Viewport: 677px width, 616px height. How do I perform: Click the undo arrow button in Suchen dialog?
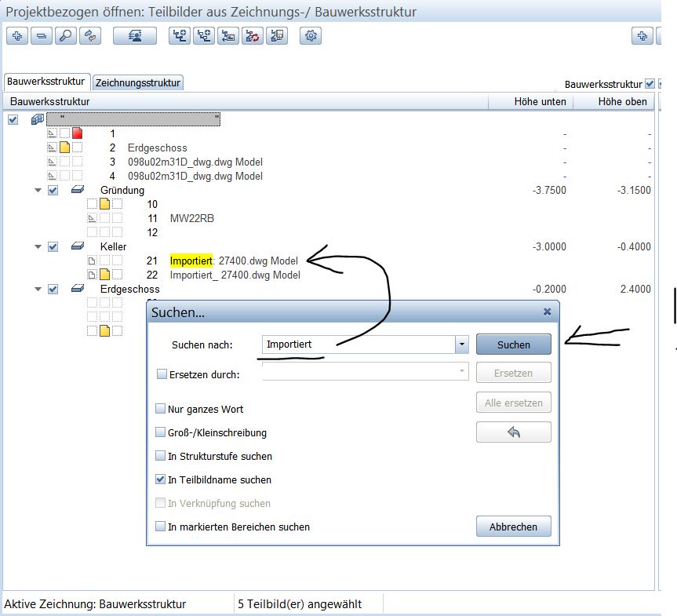[513, 432]
